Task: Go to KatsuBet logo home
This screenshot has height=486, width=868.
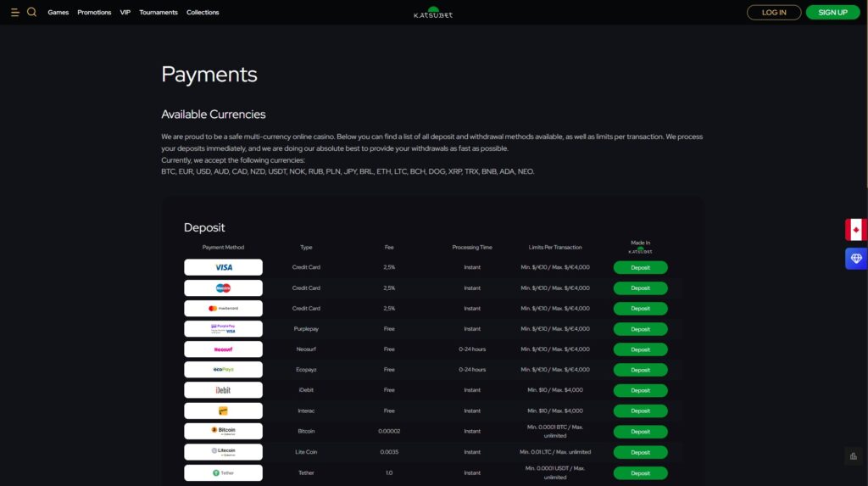Action: pyautogui.click(x=433, y=12)
